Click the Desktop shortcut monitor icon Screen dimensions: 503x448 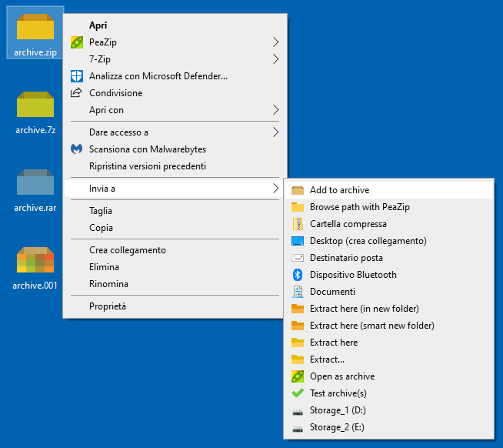point(298,241)
